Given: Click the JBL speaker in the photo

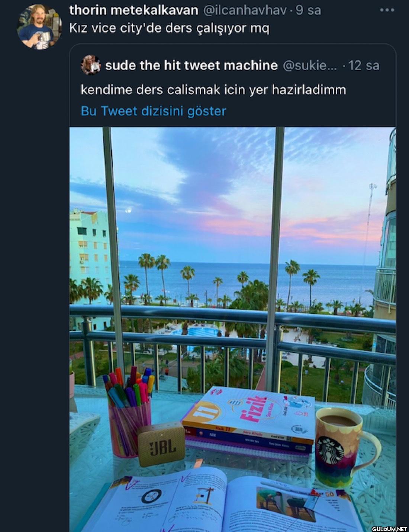Looking at the screenshot, I should 161,444.
